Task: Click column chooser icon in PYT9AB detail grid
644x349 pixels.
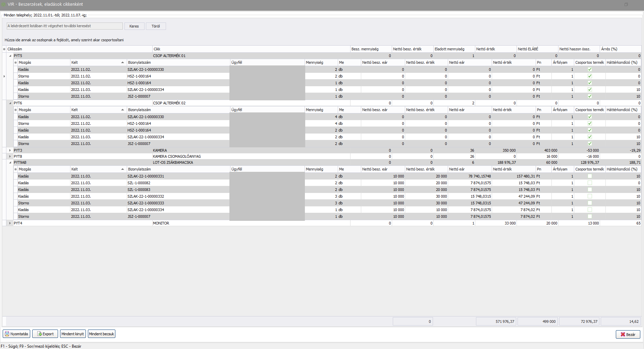Action: tap(15, 169)
